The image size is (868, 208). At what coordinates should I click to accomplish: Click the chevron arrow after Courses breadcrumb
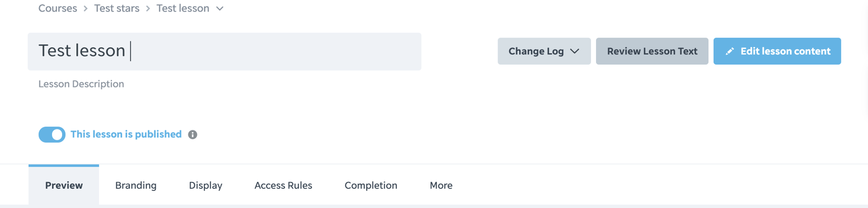coord(86,9)
